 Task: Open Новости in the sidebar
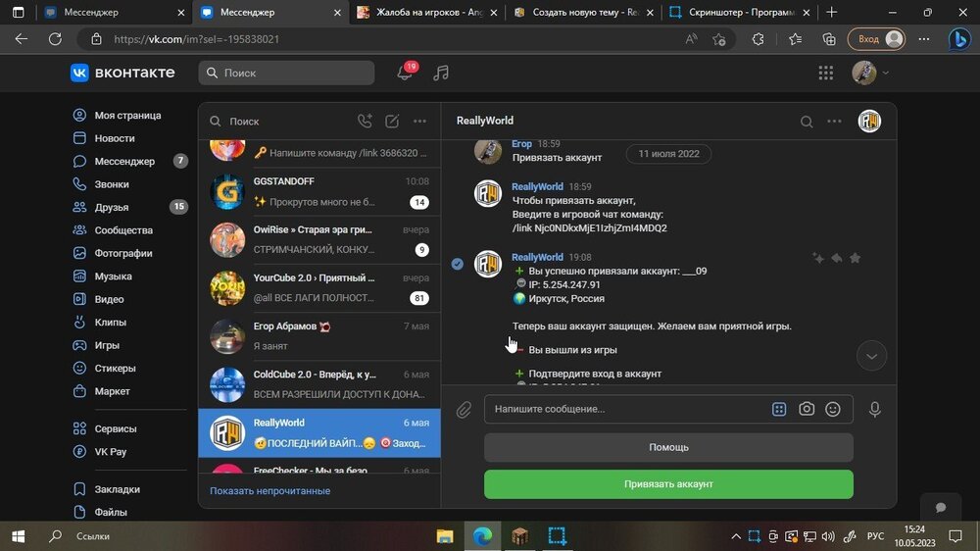115,138
